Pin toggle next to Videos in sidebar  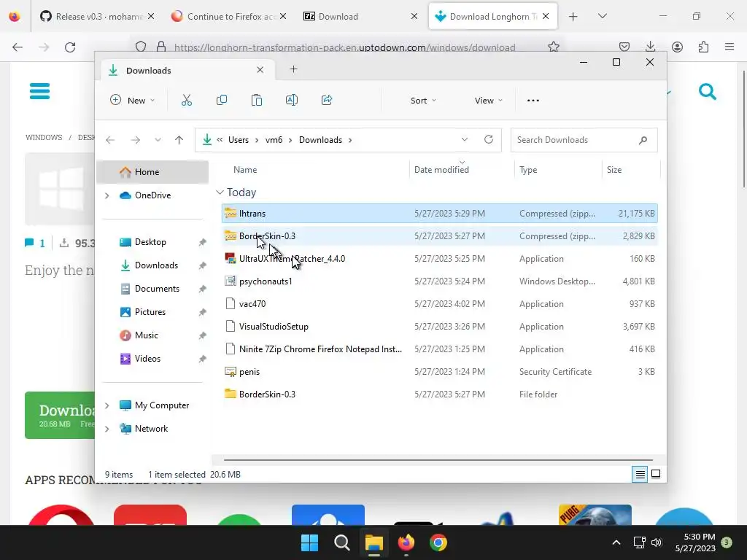pyautogui.click(x=203, y=359)
